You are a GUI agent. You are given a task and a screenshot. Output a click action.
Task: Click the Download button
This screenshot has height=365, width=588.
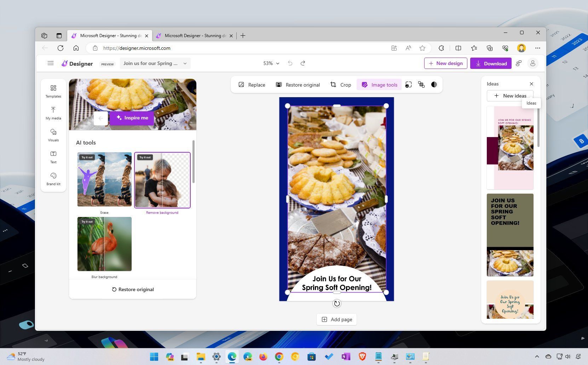[491, 63]
